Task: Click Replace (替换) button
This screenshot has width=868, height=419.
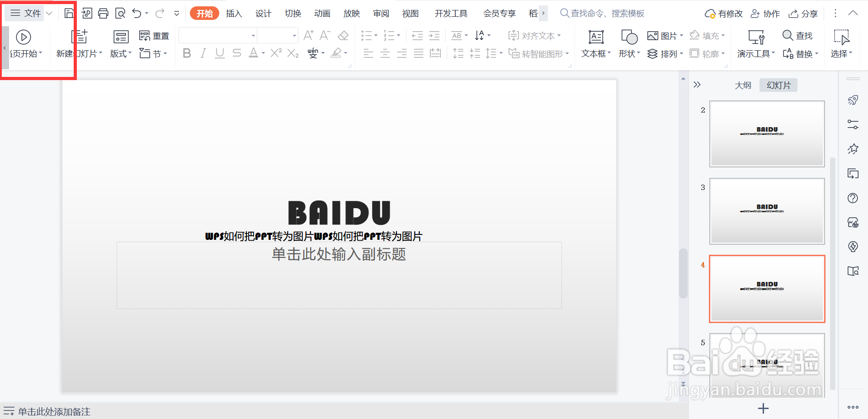Action: point(801,53)
